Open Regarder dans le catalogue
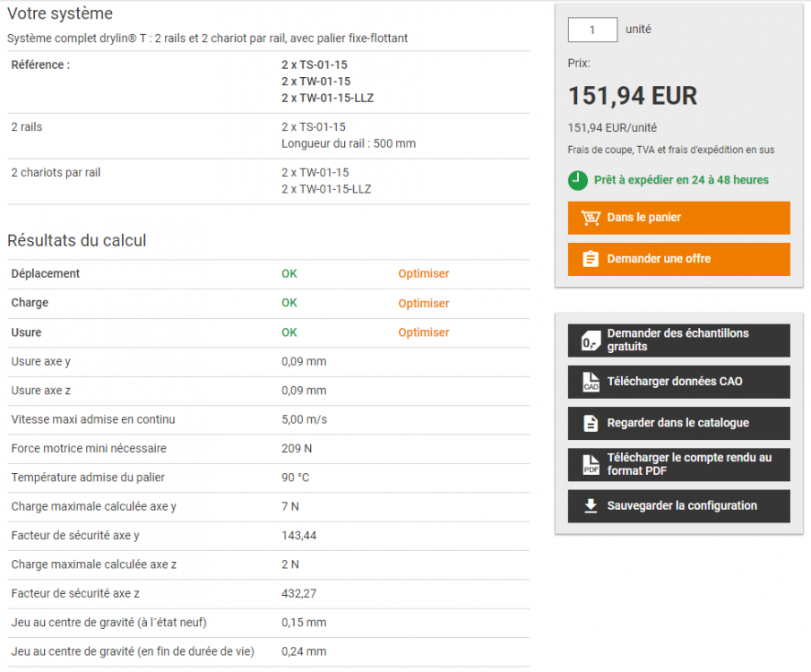Viewport: 811px width, 672px height. pos(678,423)
